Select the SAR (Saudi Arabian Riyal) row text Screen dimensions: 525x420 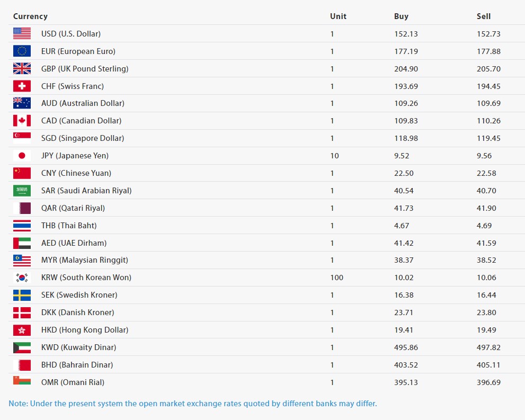pos(86,191)
